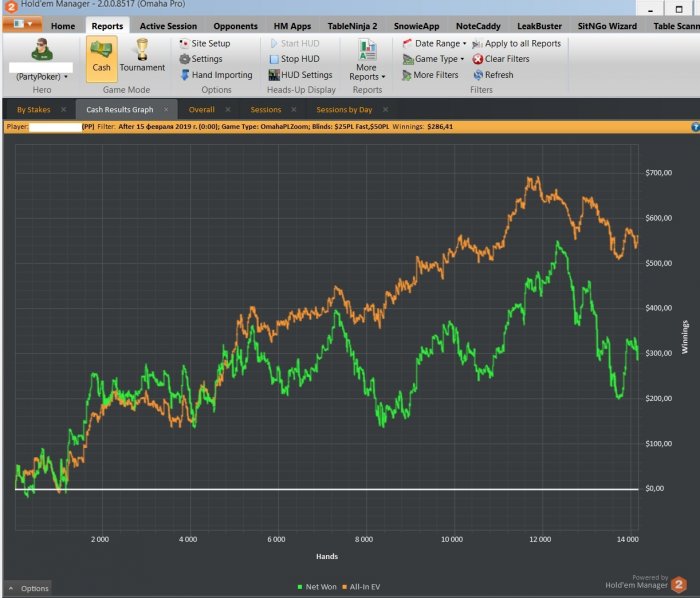Image resolution: width=700 pixels, height=598 pixels.
Task: Click the Stop HUD icon
Action: pyautogui.click(x=274, y=59)
